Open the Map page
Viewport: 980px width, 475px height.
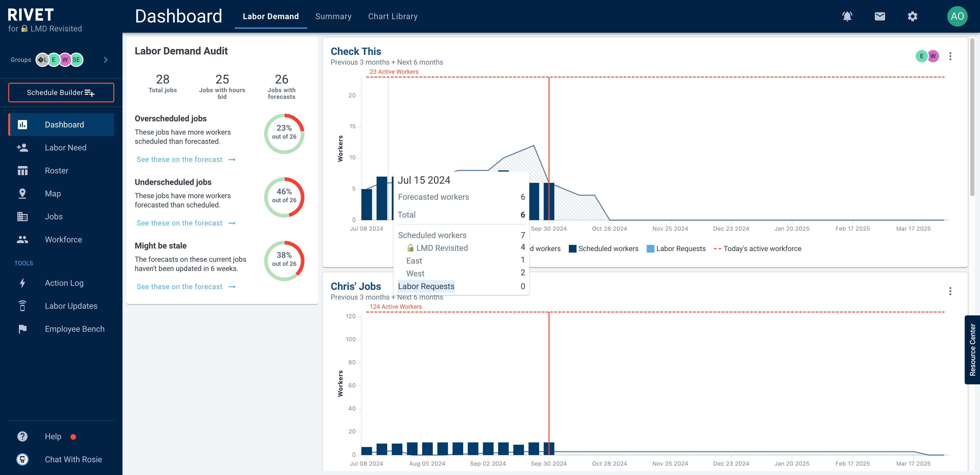coord(61,193)
